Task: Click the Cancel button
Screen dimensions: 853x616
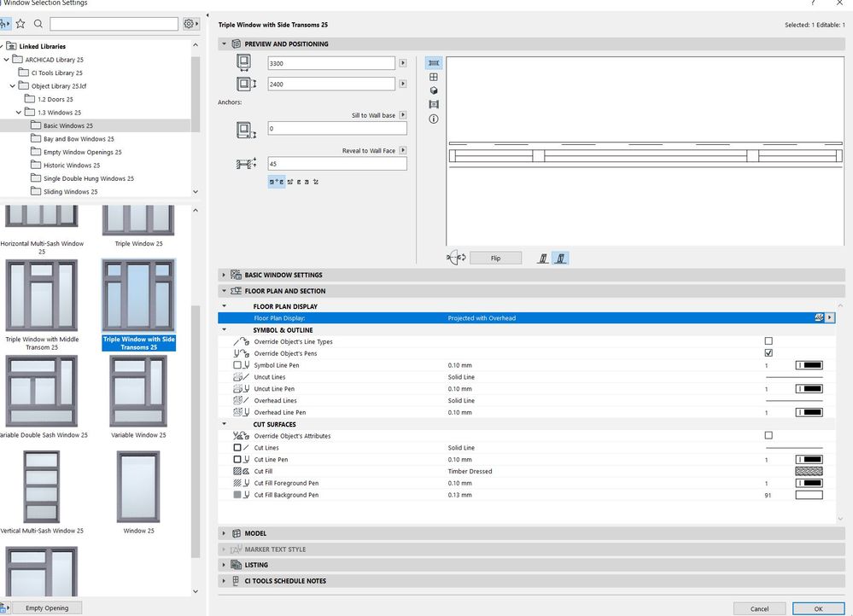Action: click(x=759, y=608)
